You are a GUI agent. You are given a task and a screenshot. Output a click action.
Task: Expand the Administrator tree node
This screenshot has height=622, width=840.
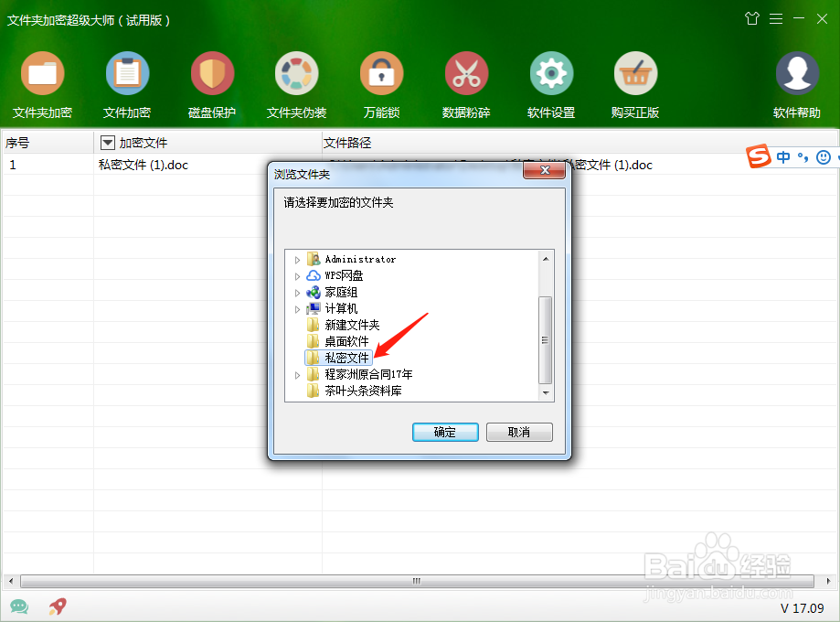[x=297, y=259]
